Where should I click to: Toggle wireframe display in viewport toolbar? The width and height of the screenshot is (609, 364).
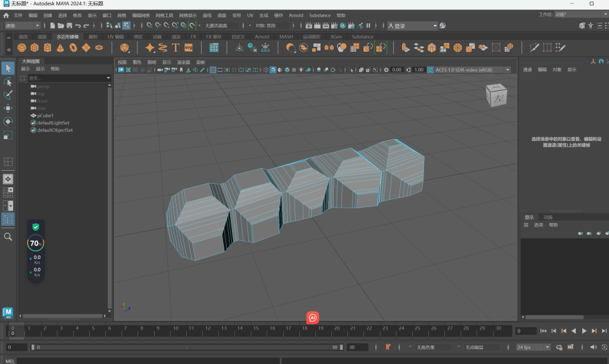click(x=266, y=70)
